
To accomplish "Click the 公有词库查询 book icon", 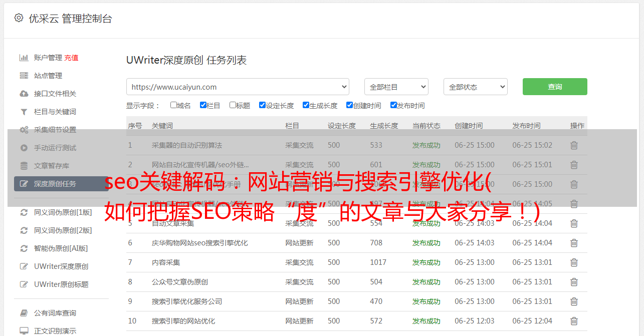I will [24, 313].
